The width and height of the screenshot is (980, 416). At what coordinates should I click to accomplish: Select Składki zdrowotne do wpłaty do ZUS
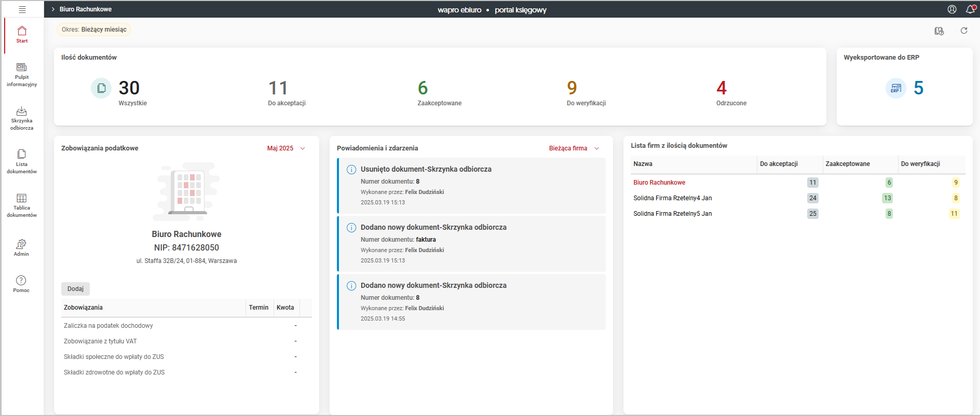click(x=186, y=372)
